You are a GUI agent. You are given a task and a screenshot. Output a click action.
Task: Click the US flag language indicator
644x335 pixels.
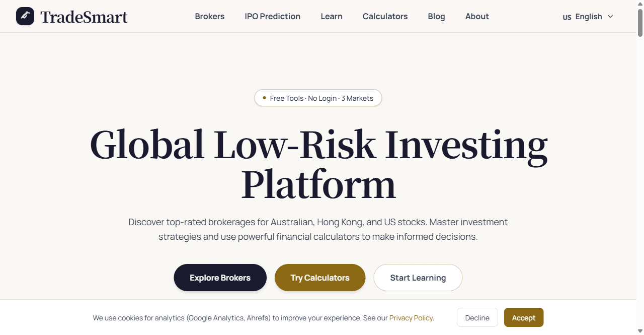[x=567, y=17]
